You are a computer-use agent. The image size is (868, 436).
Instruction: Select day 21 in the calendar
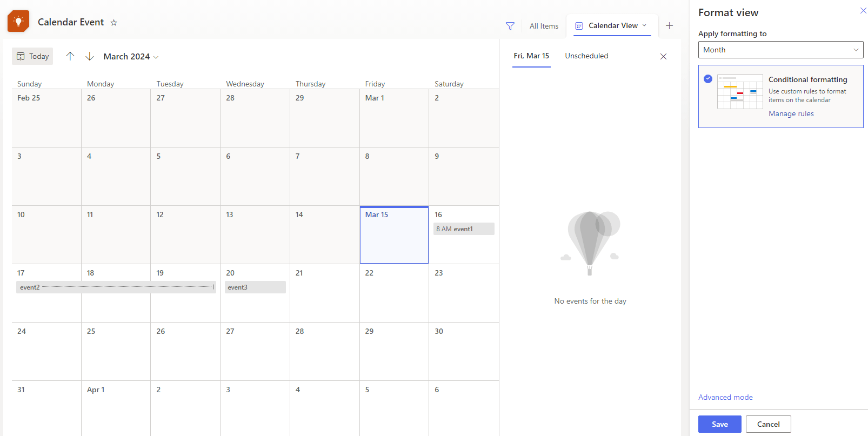click(x=325, y=293)
